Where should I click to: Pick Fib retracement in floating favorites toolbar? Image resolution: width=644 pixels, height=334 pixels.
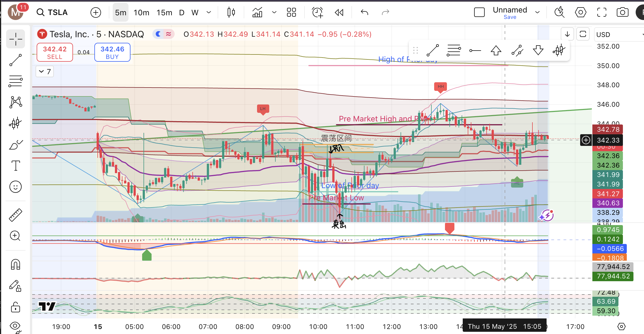coord(454,51)
